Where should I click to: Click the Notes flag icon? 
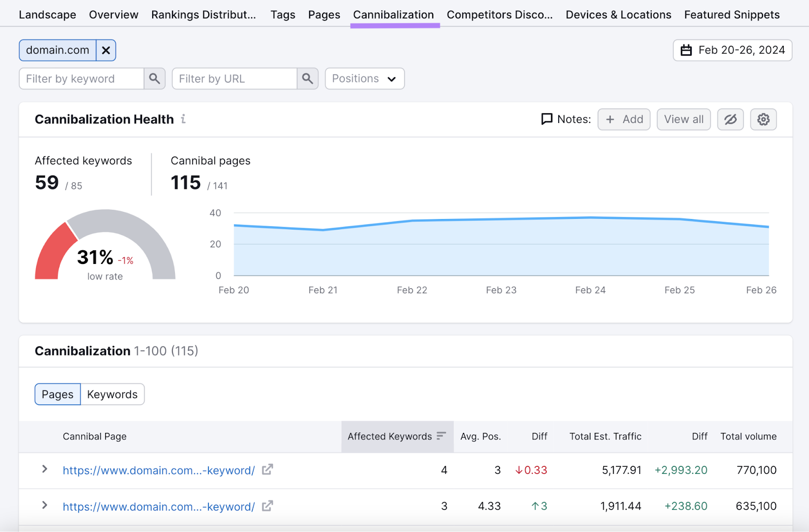[547, 119]
